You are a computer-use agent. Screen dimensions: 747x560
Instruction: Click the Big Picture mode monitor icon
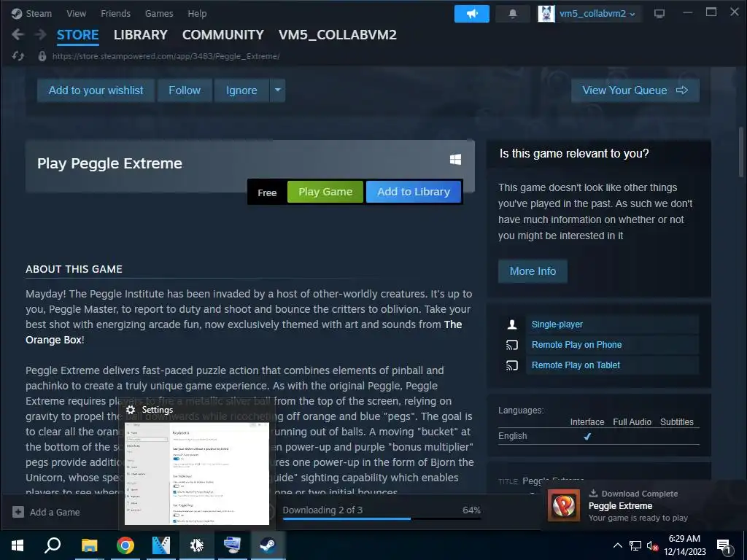pos(659,14)
